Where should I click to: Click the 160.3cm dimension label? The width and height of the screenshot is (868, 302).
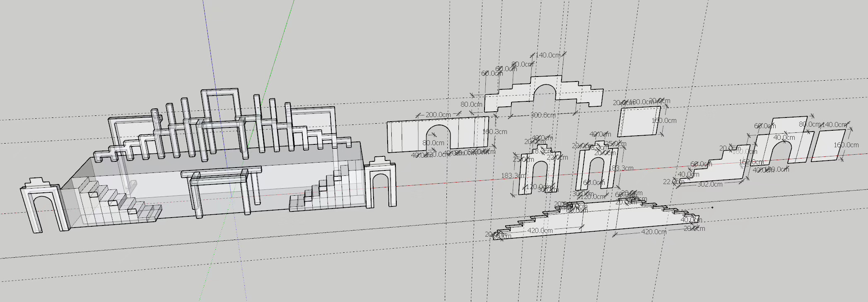(494, 132)
